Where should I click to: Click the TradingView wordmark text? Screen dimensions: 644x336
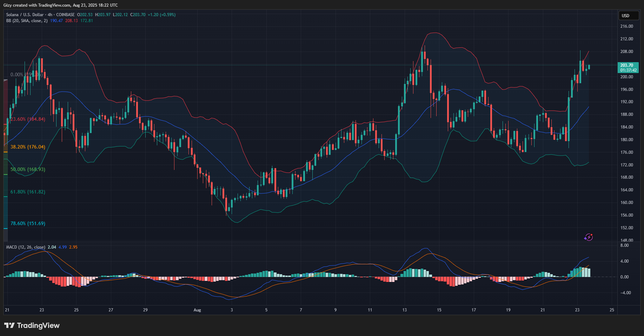(38, 325)
